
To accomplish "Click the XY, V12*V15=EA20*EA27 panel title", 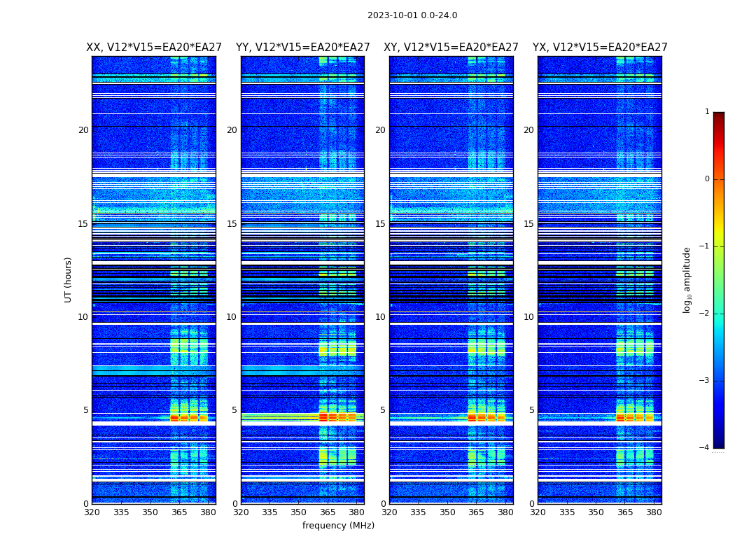I will [x=451, y=48].
